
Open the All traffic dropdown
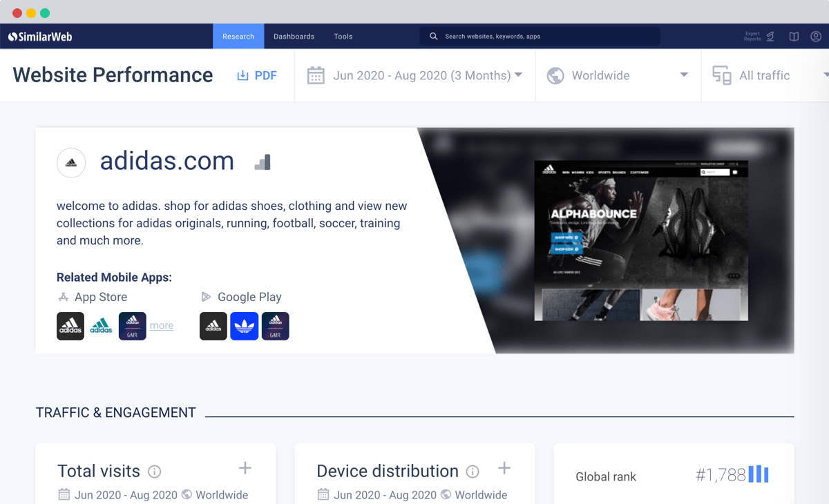(765, 75)
